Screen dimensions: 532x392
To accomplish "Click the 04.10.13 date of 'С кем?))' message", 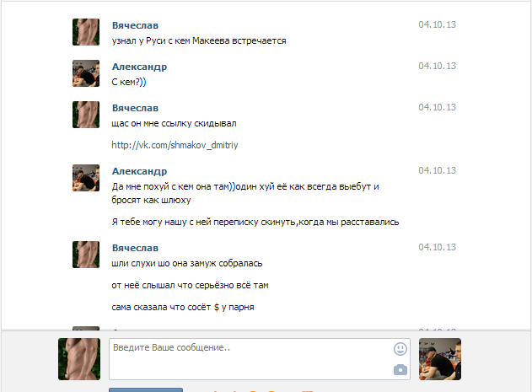I will (437, 66).
